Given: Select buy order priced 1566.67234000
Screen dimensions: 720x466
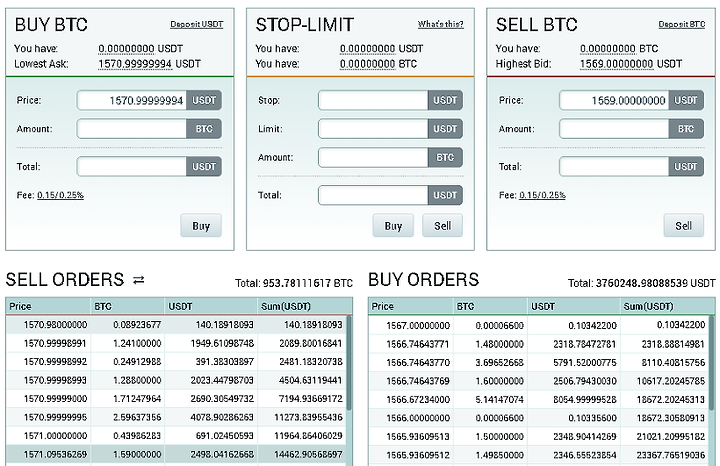Looking at the screenshot, I should [x=539, y=399].
